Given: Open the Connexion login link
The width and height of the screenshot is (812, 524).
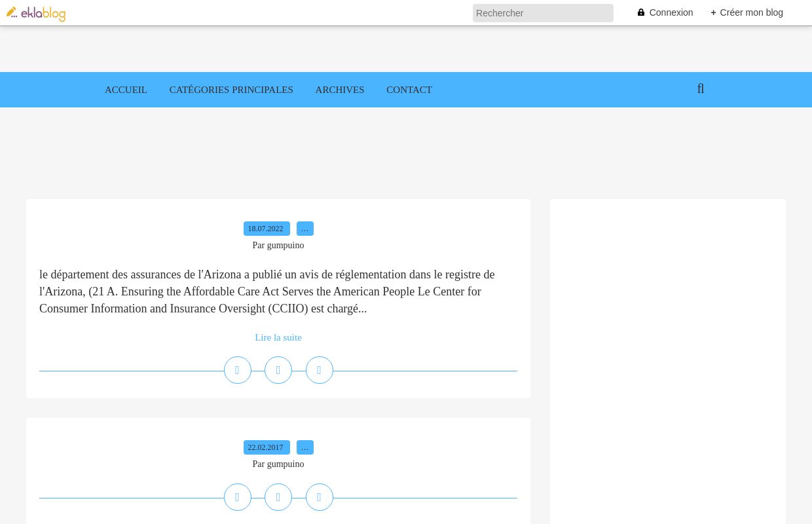Looking at the screenshot, I should (x=665, y=12).
